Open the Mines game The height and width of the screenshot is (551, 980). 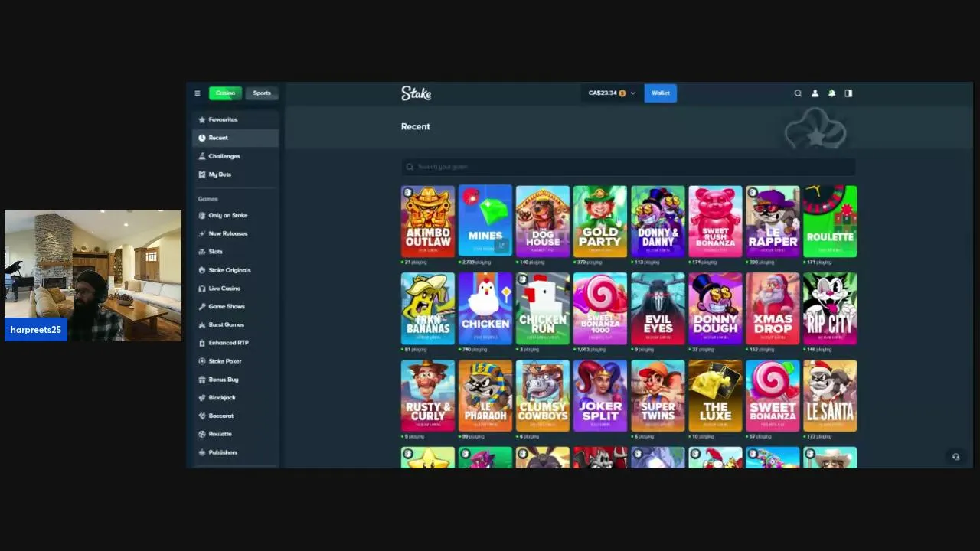(485, 221)
